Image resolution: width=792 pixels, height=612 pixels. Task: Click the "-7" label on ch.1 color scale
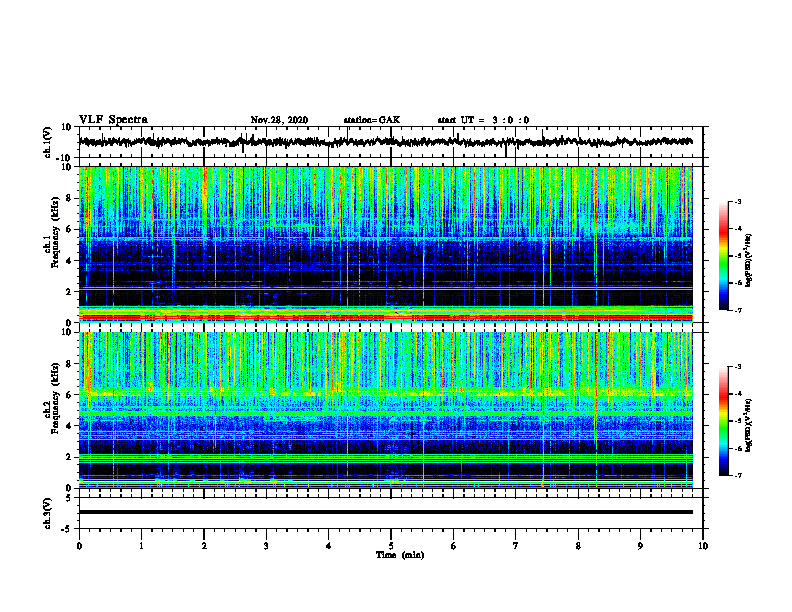coord(738,310)
